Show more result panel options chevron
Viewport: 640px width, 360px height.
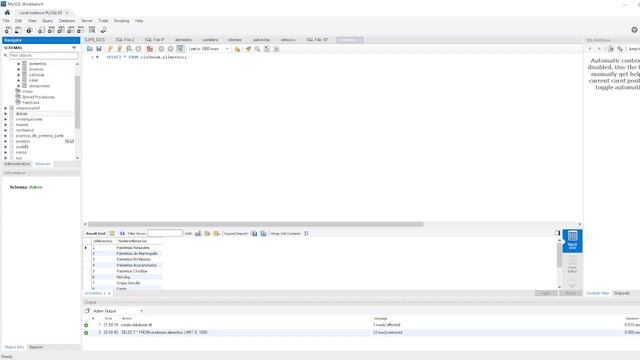coord(572,283)
